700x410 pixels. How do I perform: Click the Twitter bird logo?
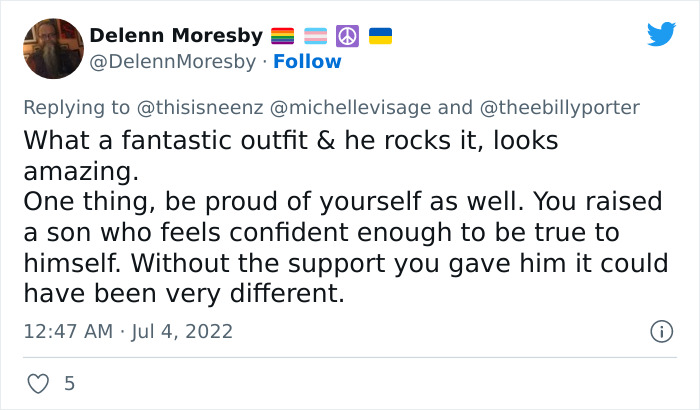(661, 35)
